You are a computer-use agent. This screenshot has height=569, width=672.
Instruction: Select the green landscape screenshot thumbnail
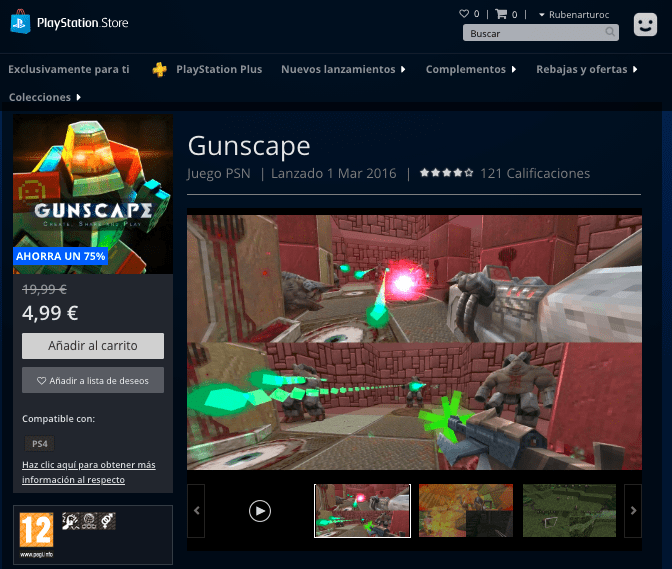[x=569, y=511]
